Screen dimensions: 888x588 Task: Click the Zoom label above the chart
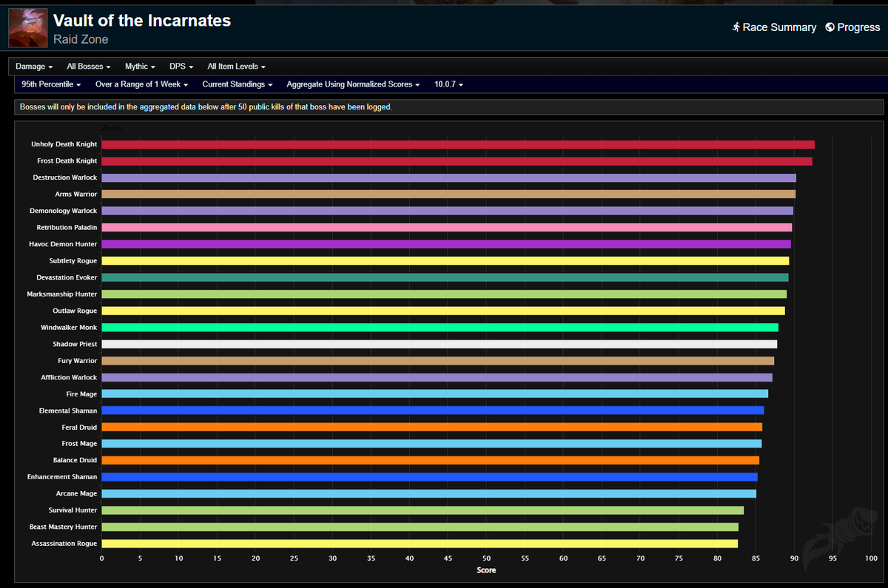[112, 128]
